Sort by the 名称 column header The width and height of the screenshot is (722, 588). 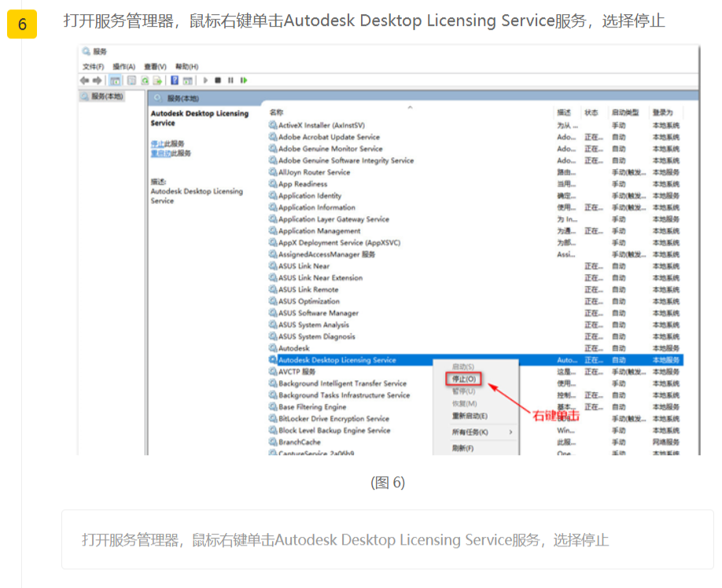click(276, 113)
